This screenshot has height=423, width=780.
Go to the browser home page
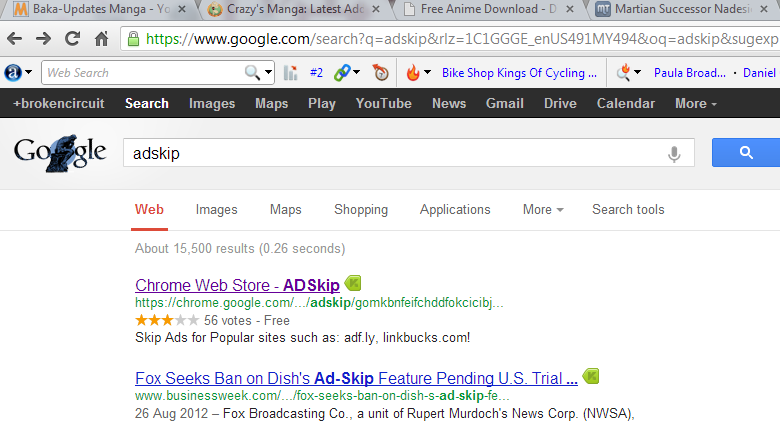pyautogui.click(x=101, y=38)
